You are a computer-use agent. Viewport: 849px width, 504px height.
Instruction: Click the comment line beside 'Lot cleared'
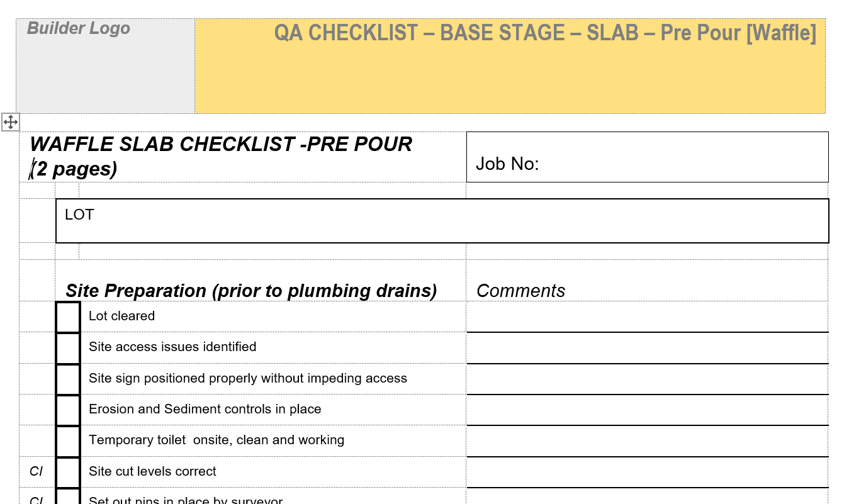coord(647,317)
